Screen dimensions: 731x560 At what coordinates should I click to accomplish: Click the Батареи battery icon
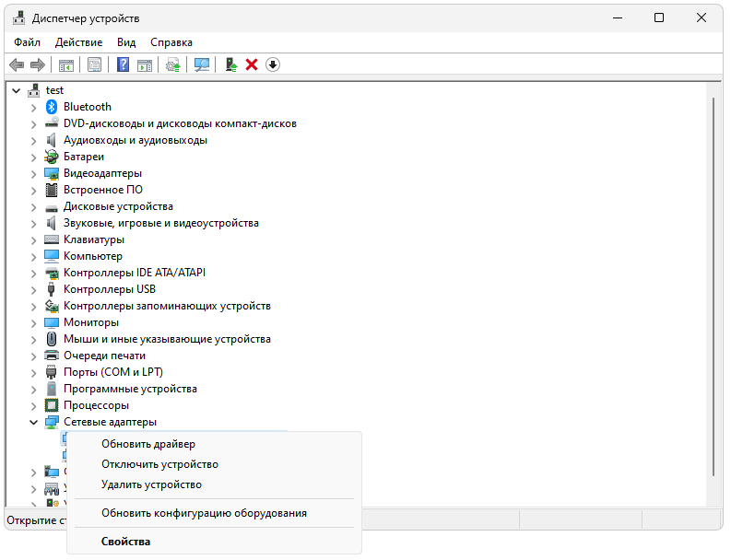click(52, 157)
